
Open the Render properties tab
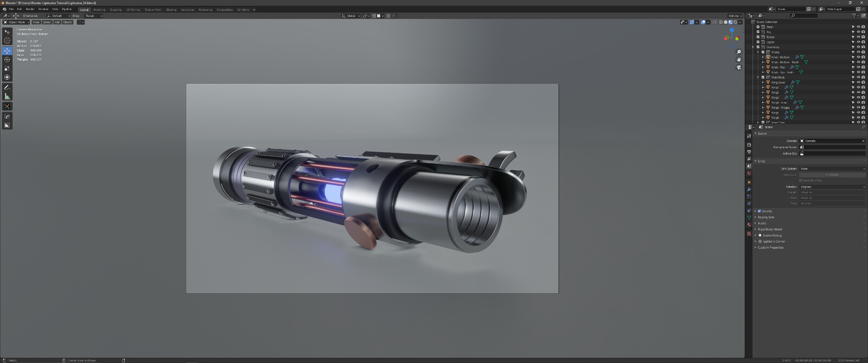pyautogui.click(x=749, y=145)
